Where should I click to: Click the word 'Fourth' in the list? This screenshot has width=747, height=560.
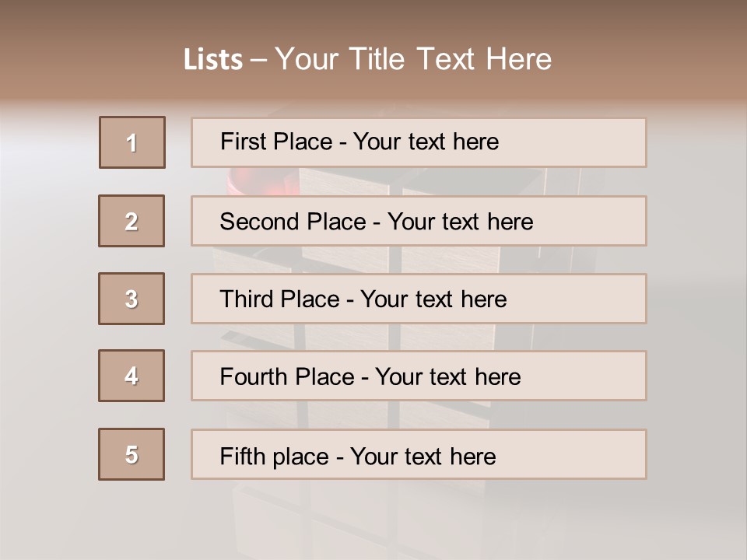click(x=254, y=377)
